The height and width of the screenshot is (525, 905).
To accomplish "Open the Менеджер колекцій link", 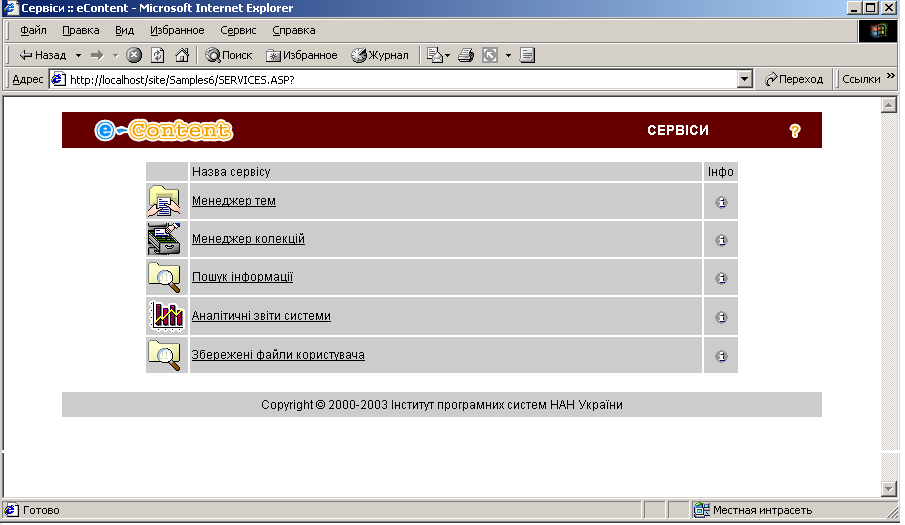I will (x=248, y=239).
